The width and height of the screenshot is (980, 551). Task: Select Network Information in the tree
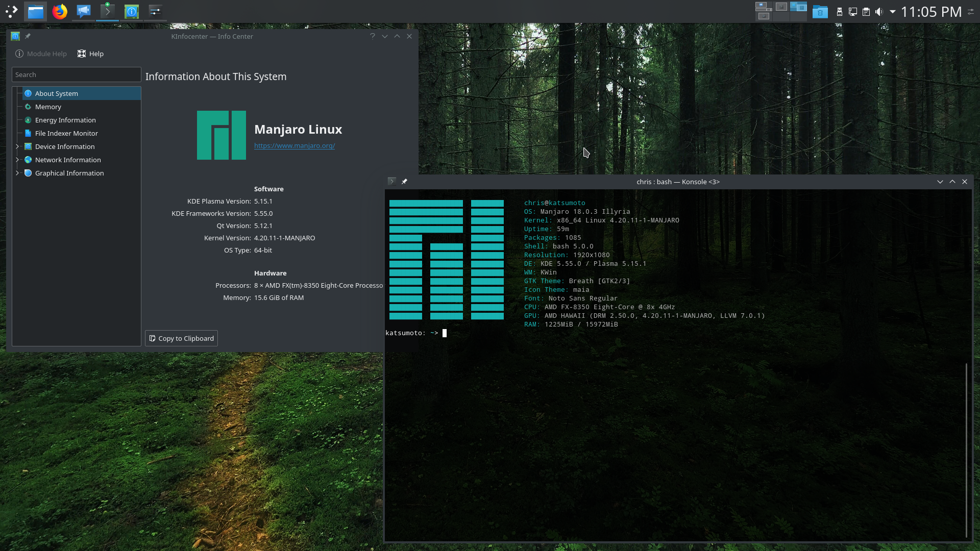point(82,160)
